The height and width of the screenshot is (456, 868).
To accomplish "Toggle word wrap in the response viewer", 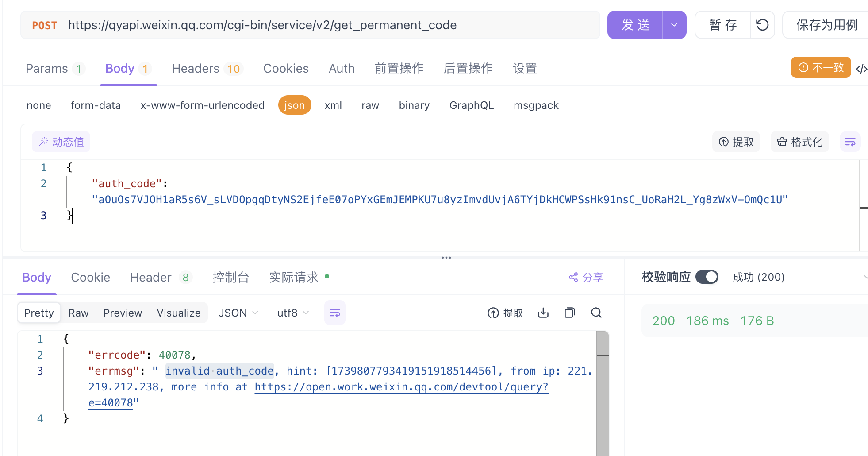I will coord(334,313).
